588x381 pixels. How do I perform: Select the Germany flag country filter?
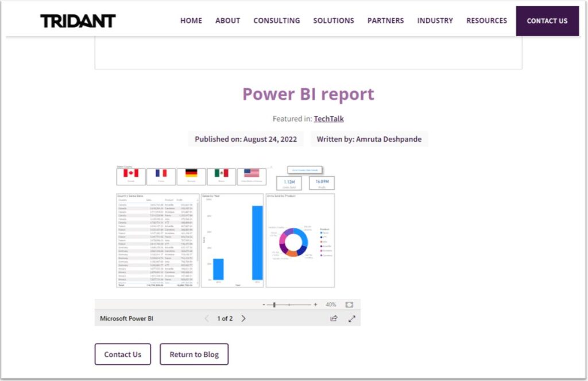pos(191,174)
